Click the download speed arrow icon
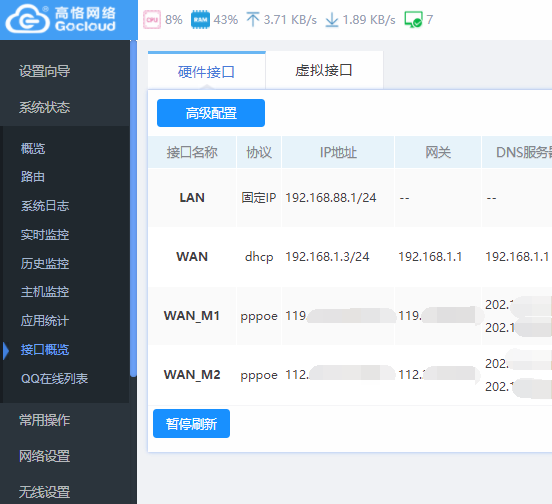This screenshot has height=504, width=552. (x=332, y=19)
